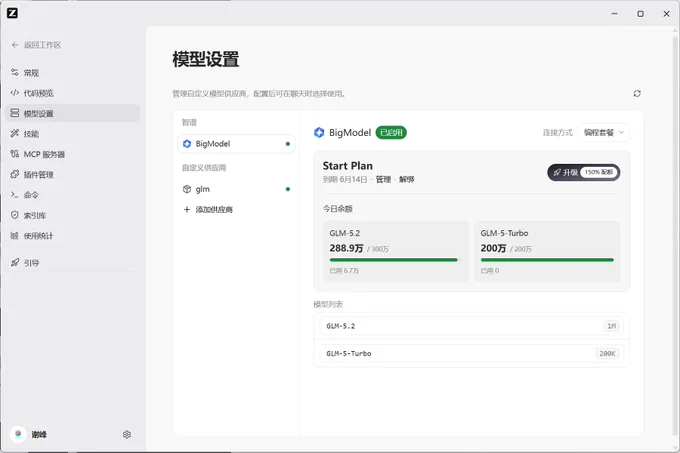This screenshot has height=453, width=680.
Task: Open 连接方式 dropdown showing 编程套餐
Action: click(603, 133)
